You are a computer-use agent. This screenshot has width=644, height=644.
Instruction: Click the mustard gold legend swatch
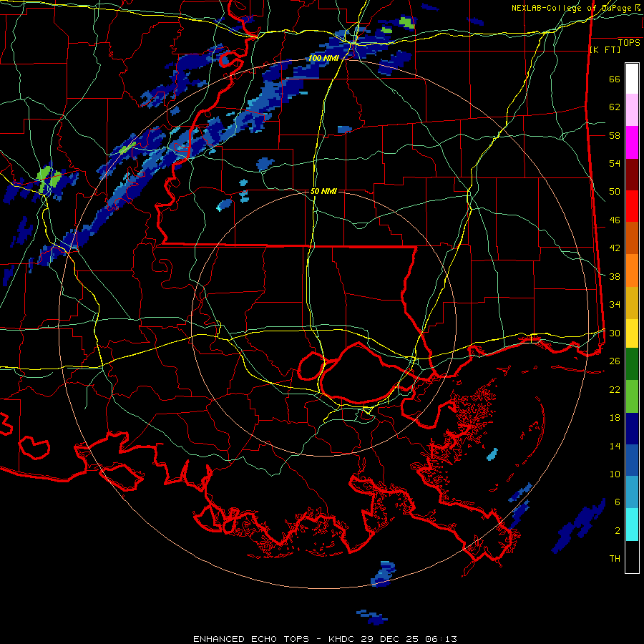pos(632,303)
